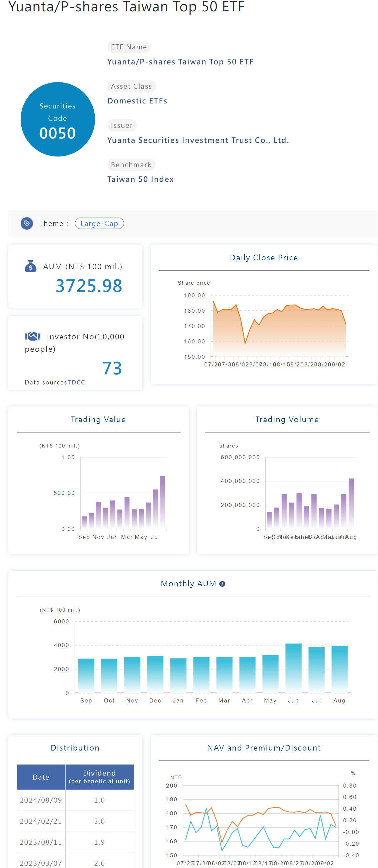
Task: Click the Monthly AUM info icon
Action: tap(222, 584)
